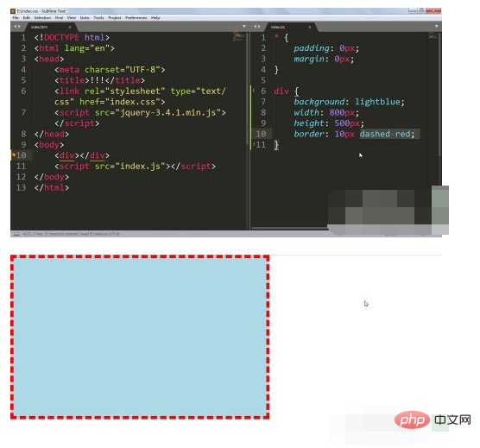Click the closing html tag line
The width and height of the screenshot is (480, 448).
(x=52, y=187)
